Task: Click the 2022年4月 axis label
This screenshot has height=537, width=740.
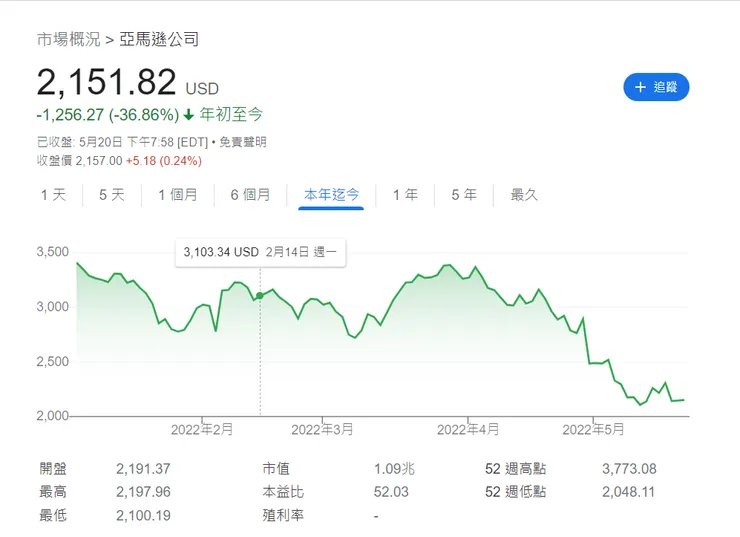Action: [468, 429]
